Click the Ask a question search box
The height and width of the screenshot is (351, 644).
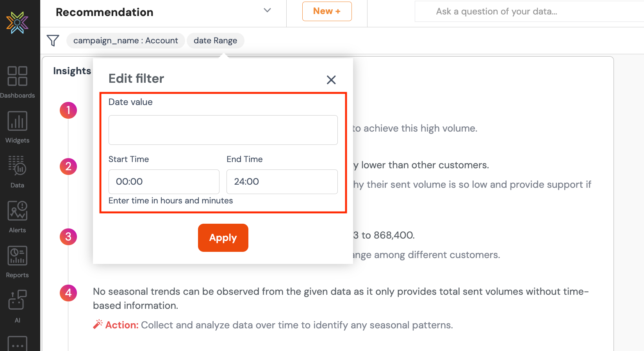coord(529,11)
